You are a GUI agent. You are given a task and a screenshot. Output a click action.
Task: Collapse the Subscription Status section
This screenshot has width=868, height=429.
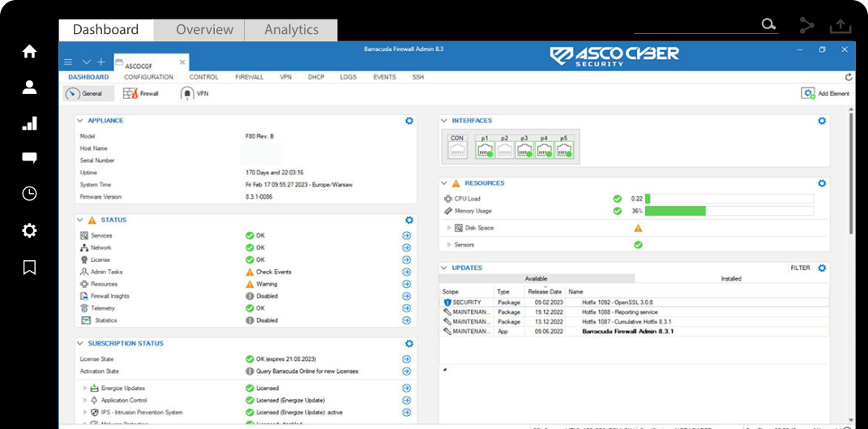[80, 343]
